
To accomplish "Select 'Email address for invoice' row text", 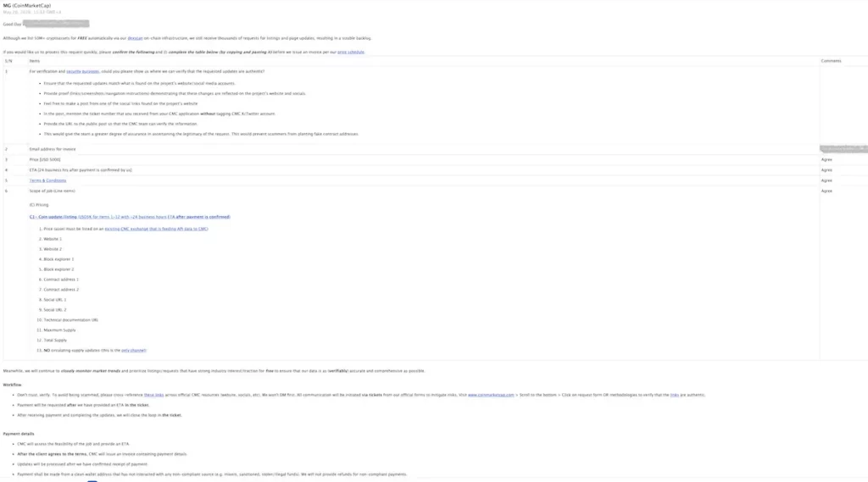I will (x=53, y=149).
